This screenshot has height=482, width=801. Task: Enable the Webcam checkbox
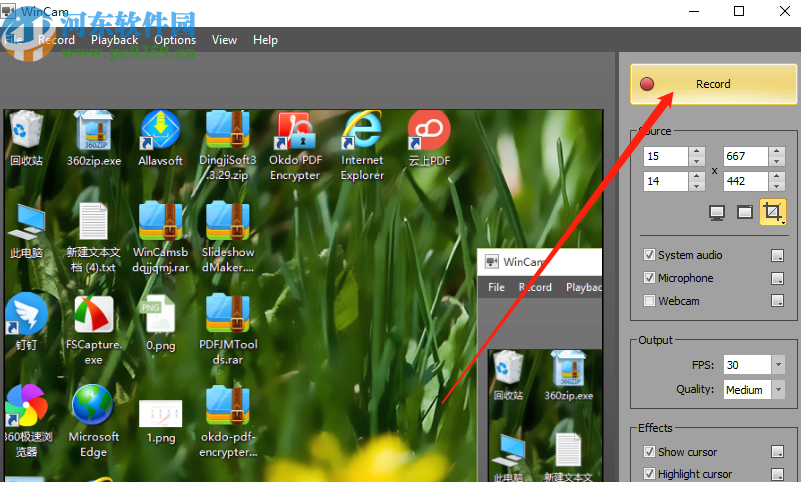tap(649, 301)
